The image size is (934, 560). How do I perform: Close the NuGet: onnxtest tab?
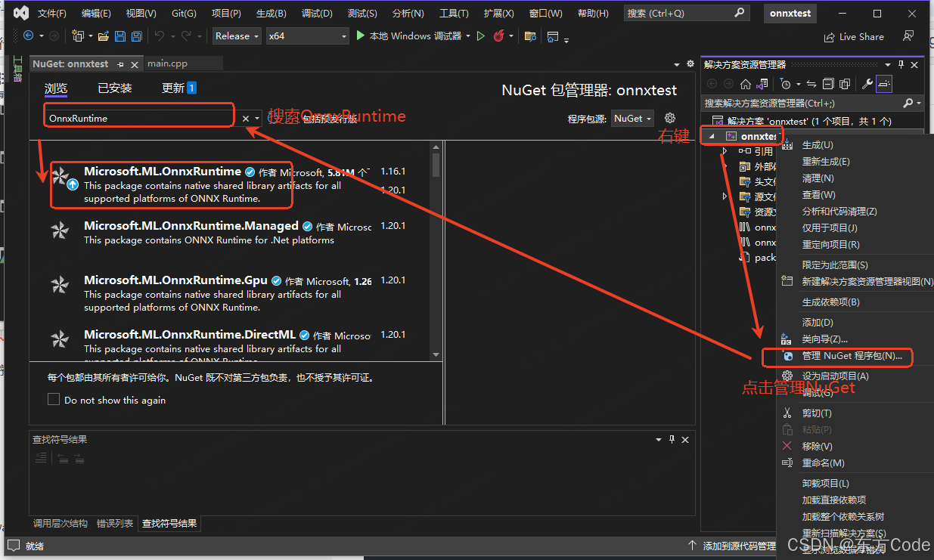135,65
